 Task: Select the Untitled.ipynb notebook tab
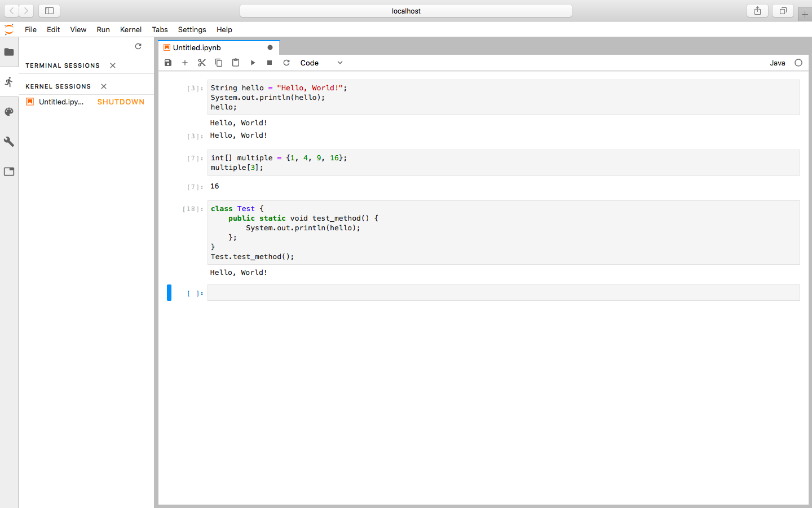coord(196,47)
